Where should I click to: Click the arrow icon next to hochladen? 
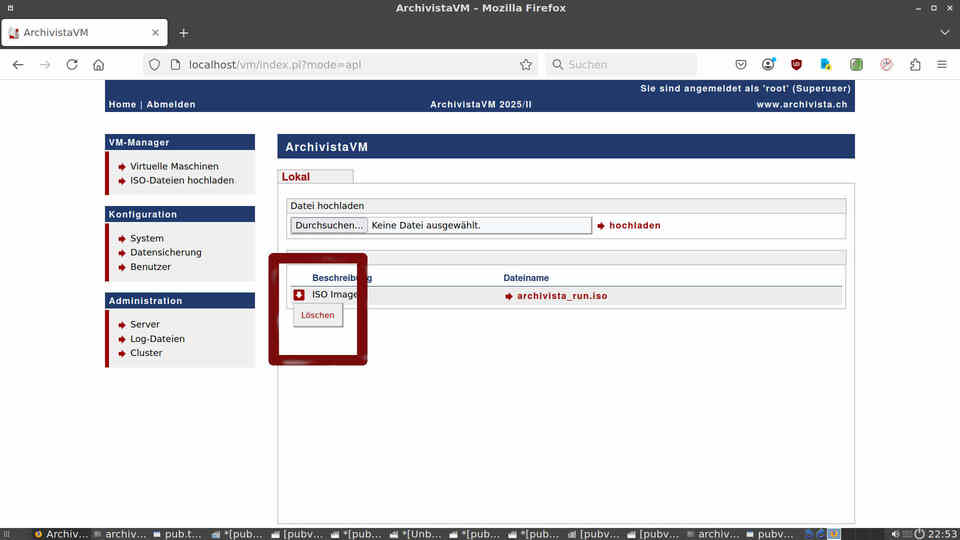[x=601, y=226]
